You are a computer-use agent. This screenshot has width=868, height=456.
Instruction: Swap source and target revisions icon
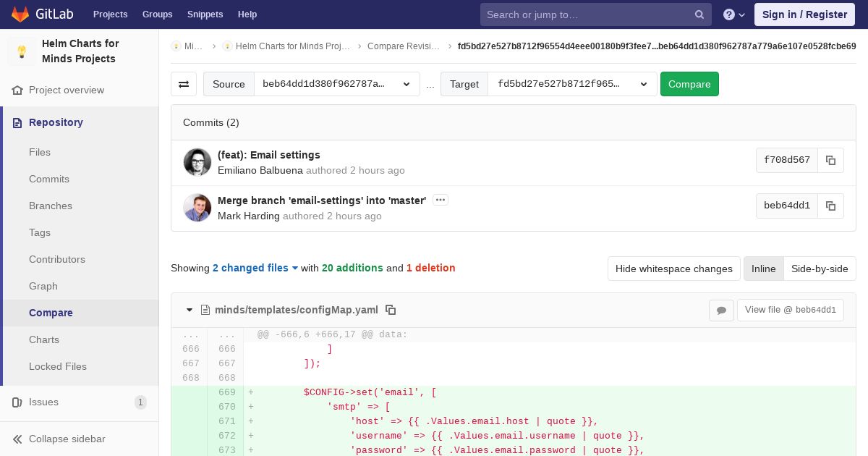(184, 84)
